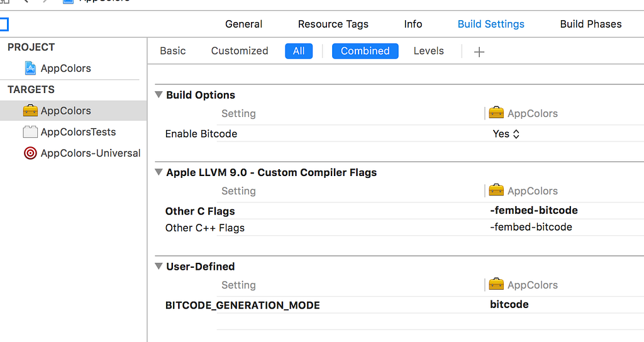This screenshot has width=644, height=342.
Task: Collapse the Apple LLVM 9.0 Custom Compiler Flags section
Action: [x=158, y=172]
